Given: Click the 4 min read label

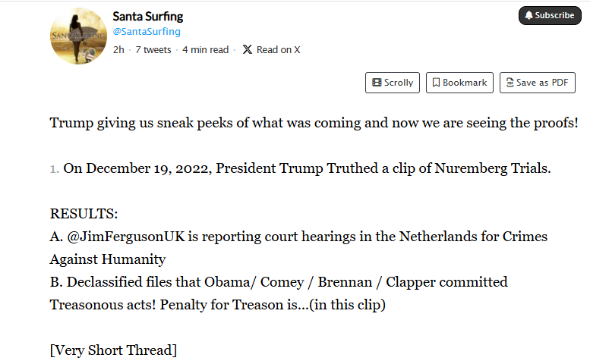Looking at the screenshot, I should click(205, 50).
